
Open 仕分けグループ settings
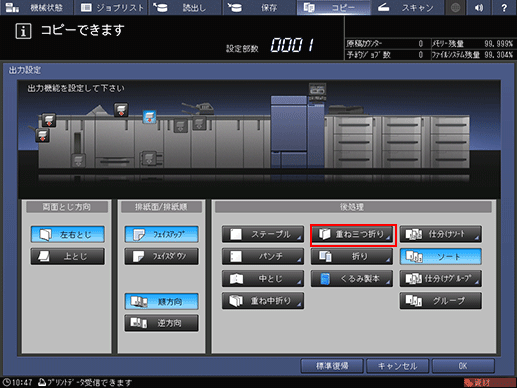click(441, 279)
